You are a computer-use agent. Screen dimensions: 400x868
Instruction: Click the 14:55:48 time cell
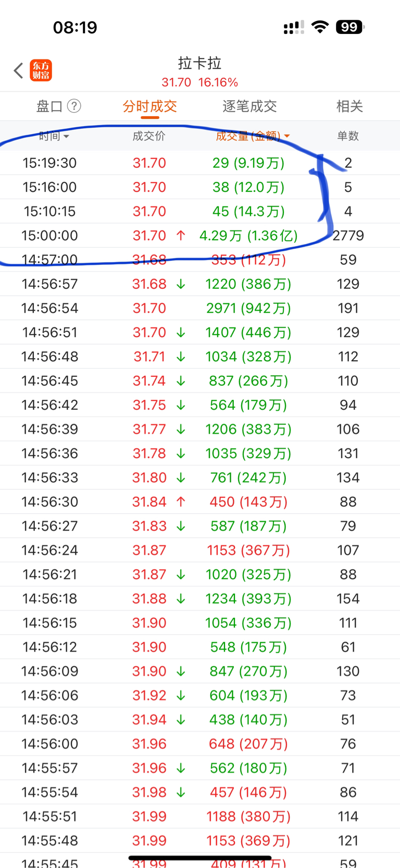coord(49,841)
